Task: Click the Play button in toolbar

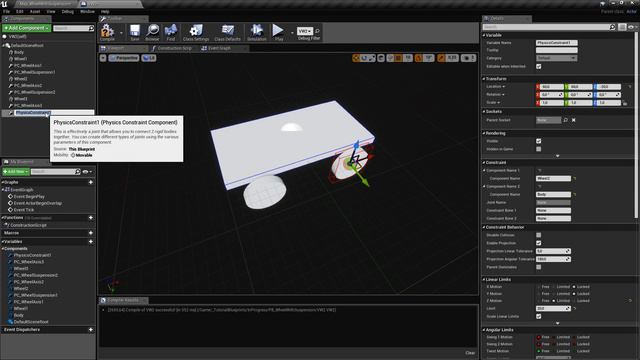Action: pyautogui.click(x=278, y=32)
